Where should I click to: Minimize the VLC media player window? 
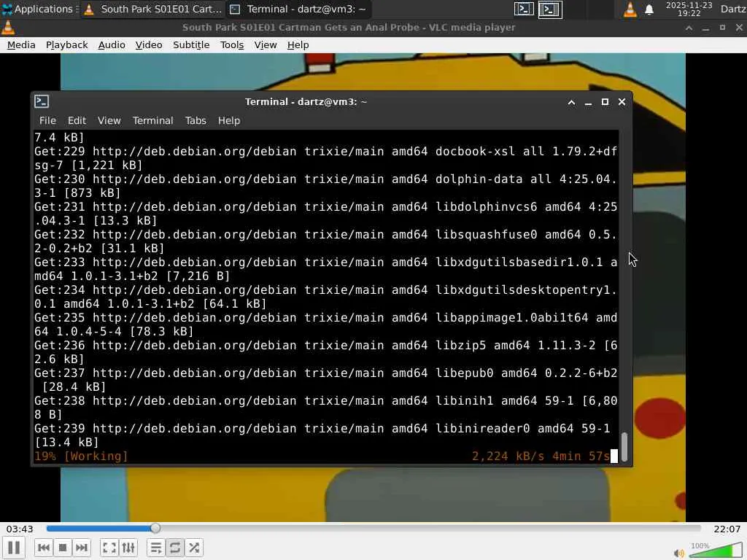coord(705,28)
